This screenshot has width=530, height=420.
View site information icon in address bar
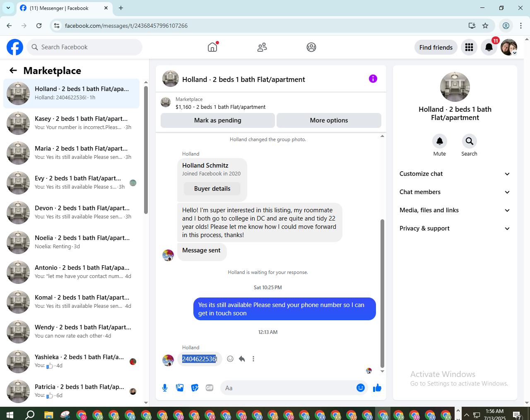click(57, 26)
